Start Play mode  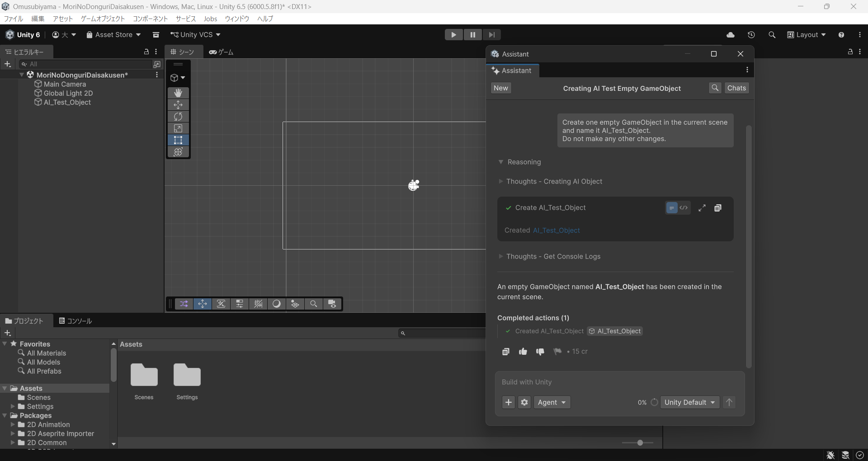[453, 35]
